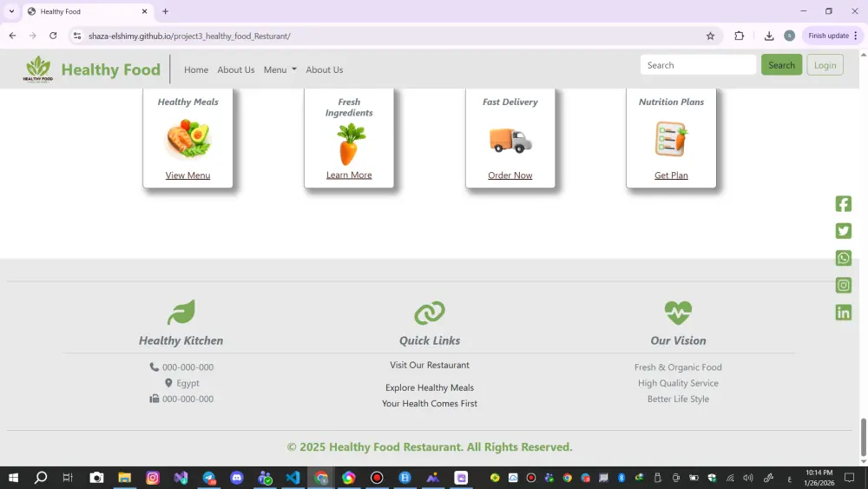Screen dimensions: 868x489
Task: Click Visit Our Restaurant link
Action: click(x=430, y=365)
